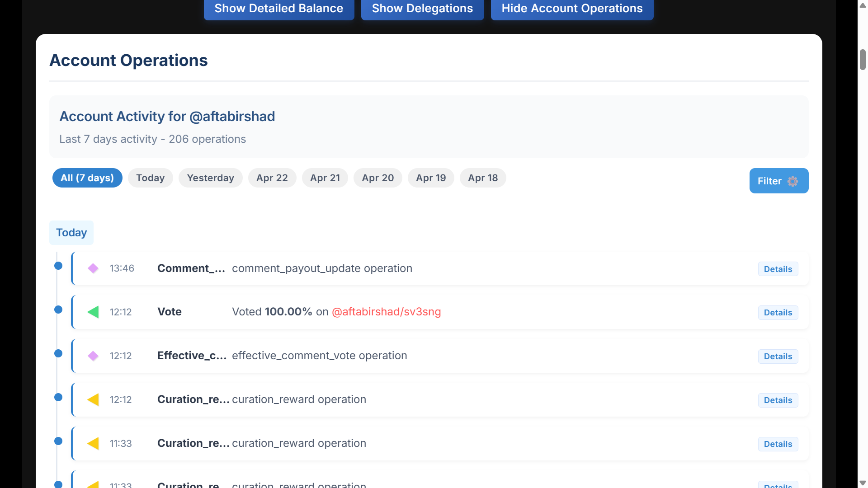868x488 pixels.
Task: Click the timeline dot for Effective_c operation
Action: click(58, 353)
